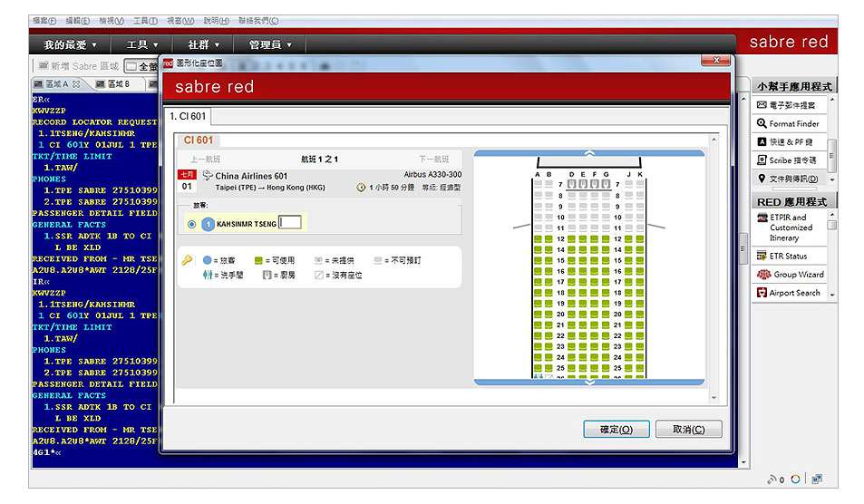Open the location pin helper icon
The image size is (864, 504).
click(x=762, y=179)
